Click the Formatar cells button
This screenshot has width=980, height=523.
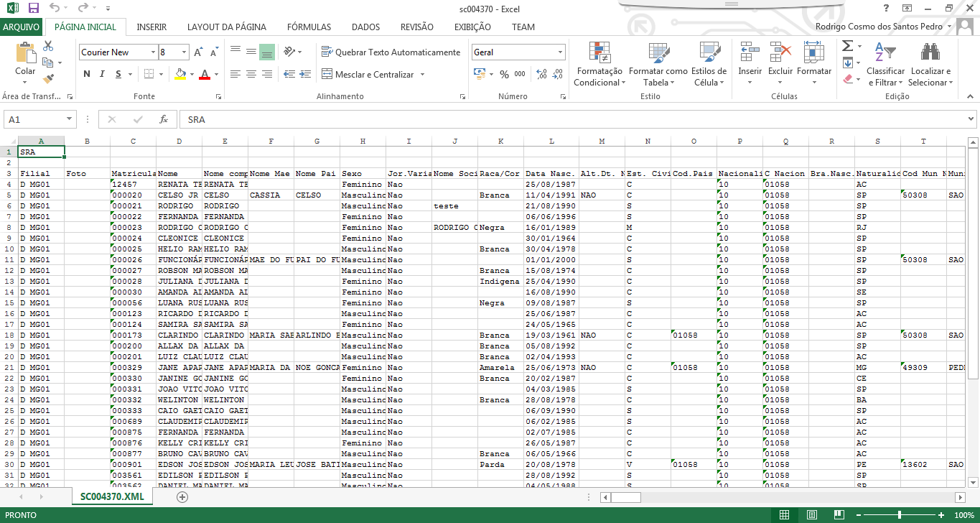click(x=814, y=63)
